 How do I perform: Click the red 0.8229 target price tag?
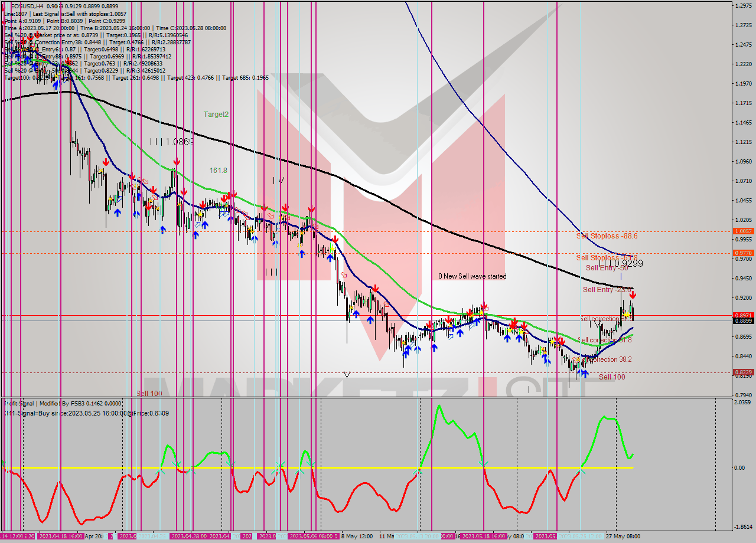point(742,372)
